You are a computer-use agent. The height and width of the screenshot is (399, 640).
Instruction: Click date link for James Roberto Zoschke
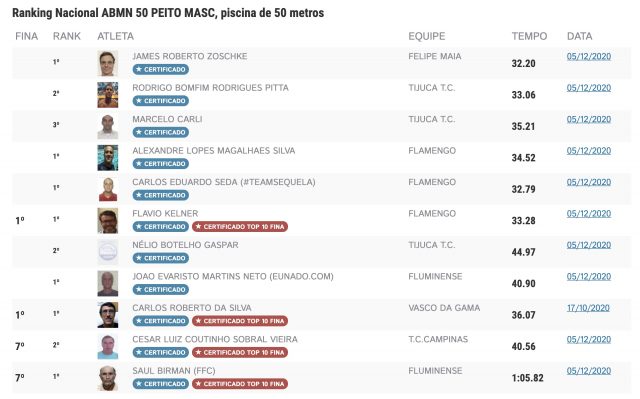589,56
